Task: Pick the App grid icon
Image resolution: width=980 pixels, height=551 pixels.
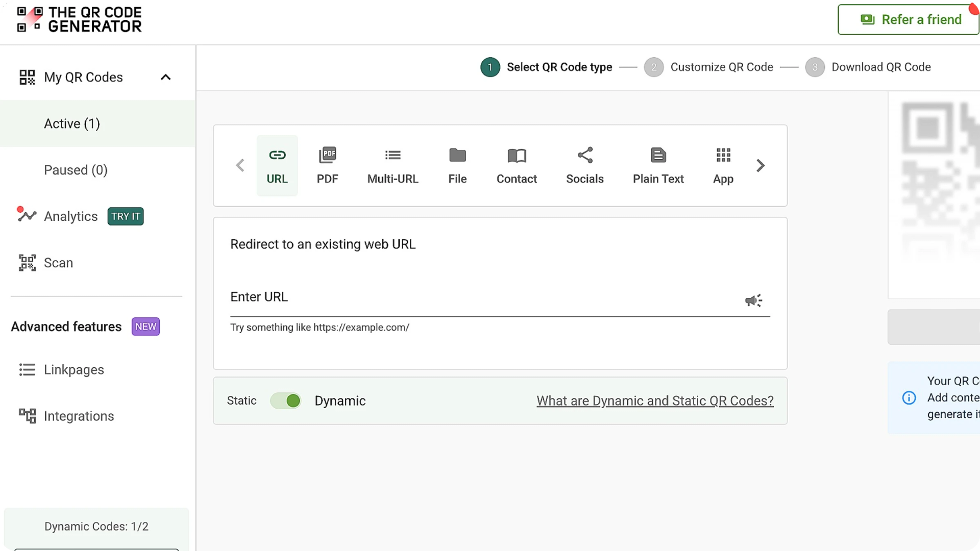Action: tap(723, 155)
